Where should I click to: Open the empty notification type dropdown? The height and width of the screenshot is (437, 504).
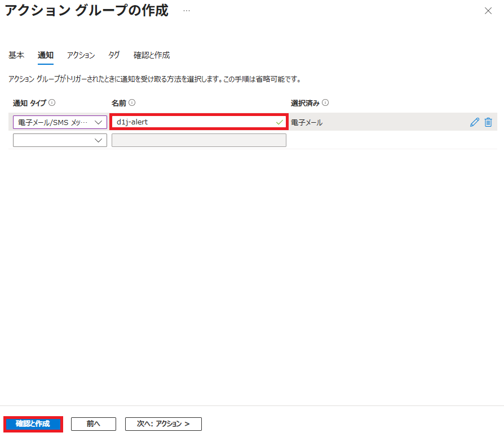click(x=60, y=140)
